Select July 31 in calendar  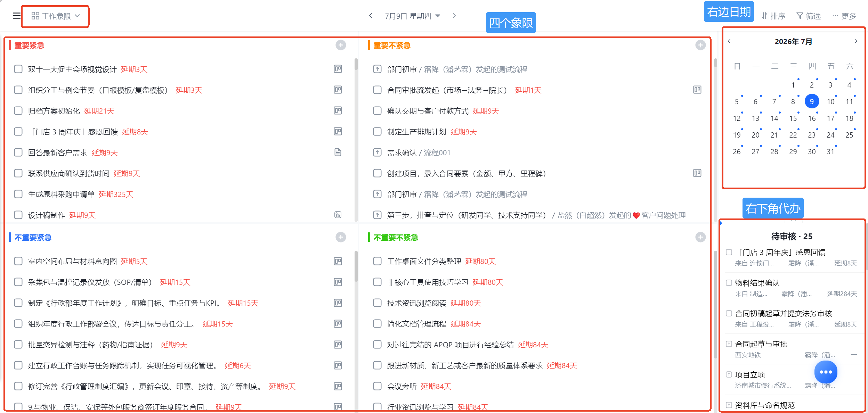click(830, 151)
